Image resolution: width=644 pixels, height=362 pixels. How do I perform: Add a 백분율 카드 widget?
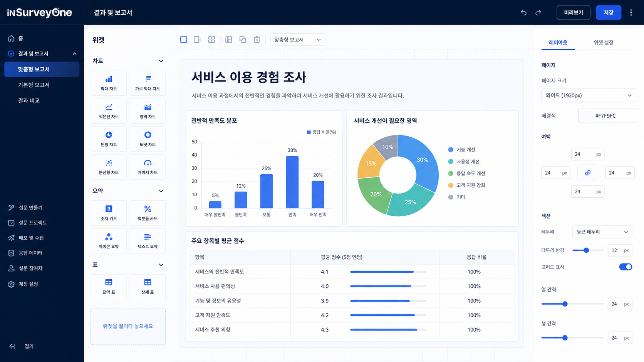tap(148, 213)
